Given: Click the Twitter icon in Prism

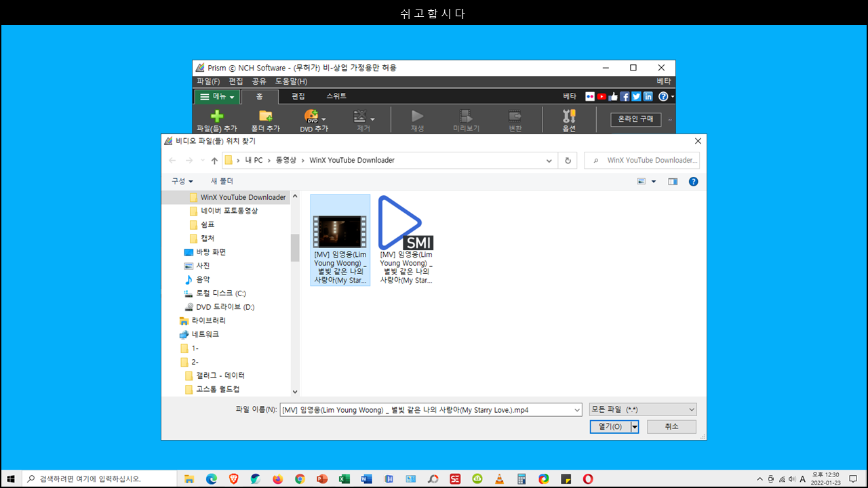Looking at the screenshot, I should (636, 97).
